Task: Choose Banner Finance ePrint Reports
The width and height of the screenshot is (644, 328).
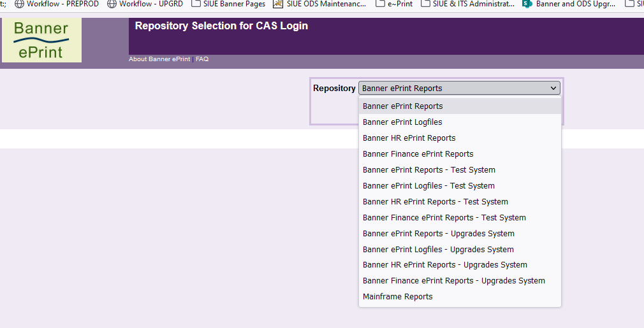Action: click(x=418, y=154)
